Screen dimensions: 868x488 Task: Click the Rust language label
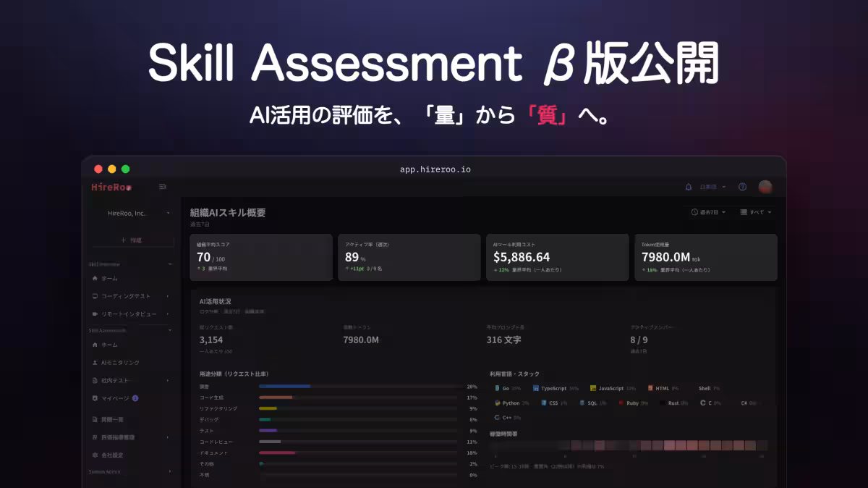673,403
